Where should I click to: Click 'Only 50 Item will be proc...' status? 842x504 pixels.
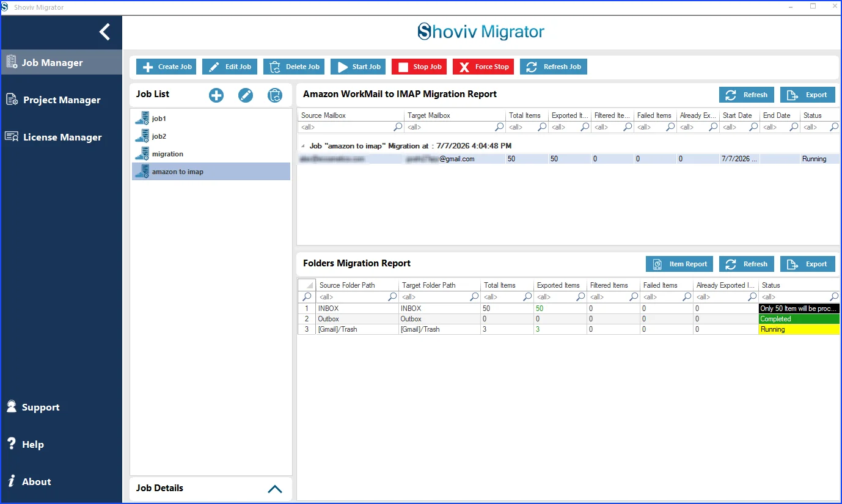click(799, 309)
